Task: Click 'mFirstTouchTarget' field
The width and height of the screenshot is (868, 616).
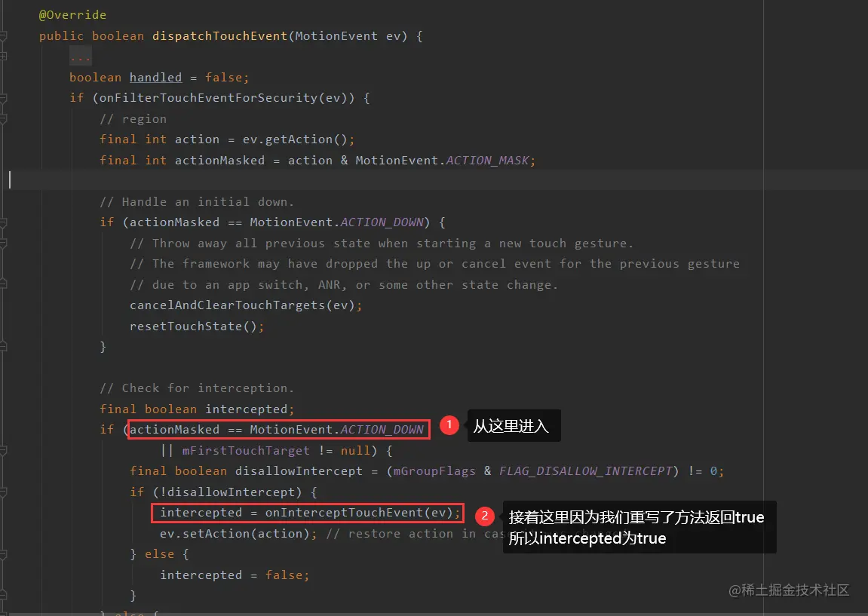Action: (x=246, y=451)
